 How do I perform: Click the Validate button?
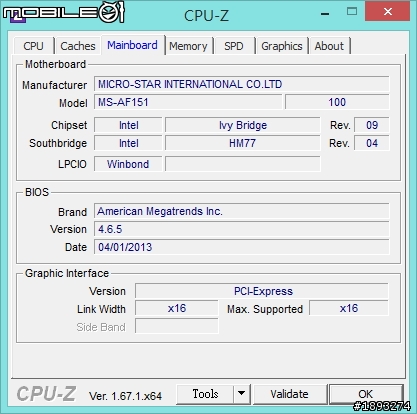click(x=289, y=394)
